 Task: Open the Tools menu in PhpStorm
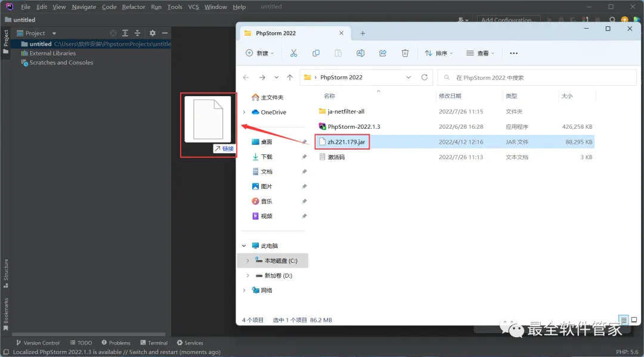[175, 7]
